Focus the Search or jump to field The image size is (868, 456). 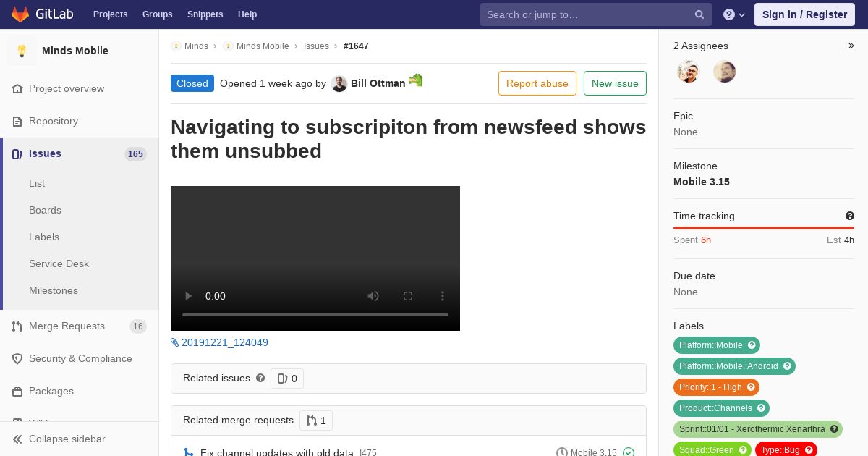596,14
